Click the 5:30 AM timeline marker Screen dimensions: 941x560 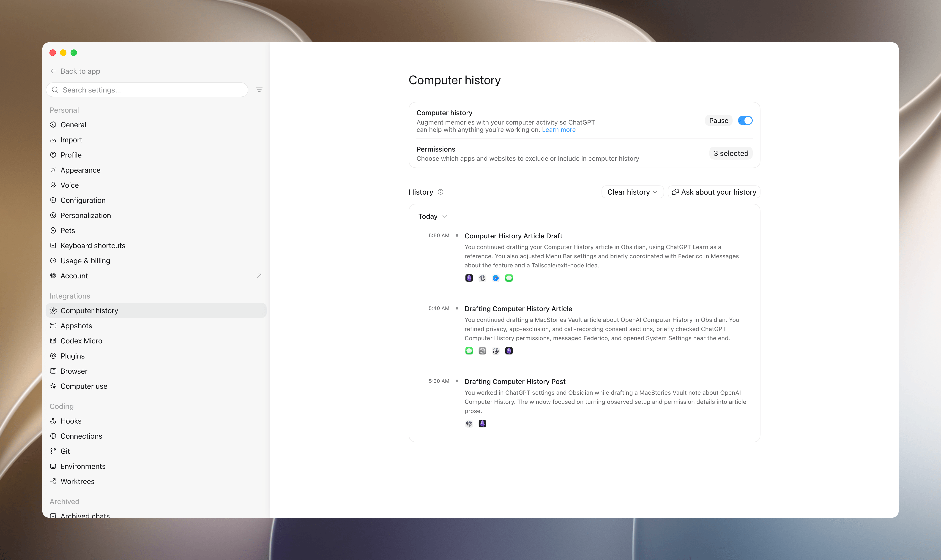(x=457, y=381)
